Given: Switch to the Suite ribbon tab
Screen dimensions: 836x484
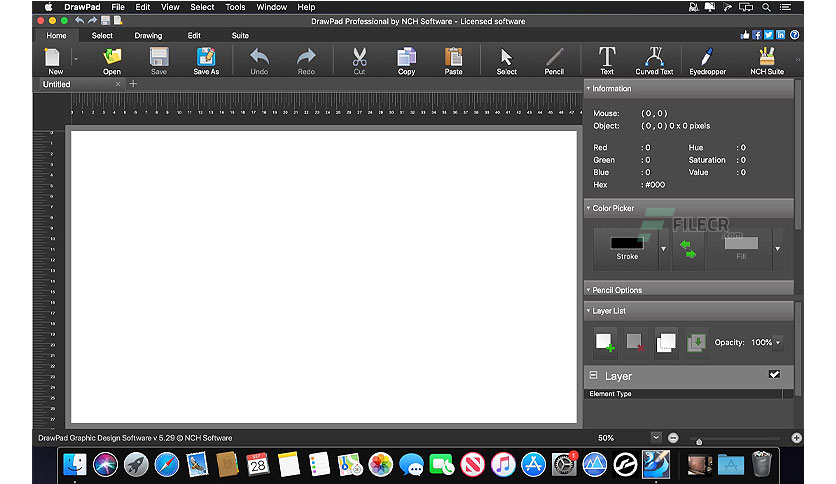Looking at the screenshot, I should click(240, 36).
